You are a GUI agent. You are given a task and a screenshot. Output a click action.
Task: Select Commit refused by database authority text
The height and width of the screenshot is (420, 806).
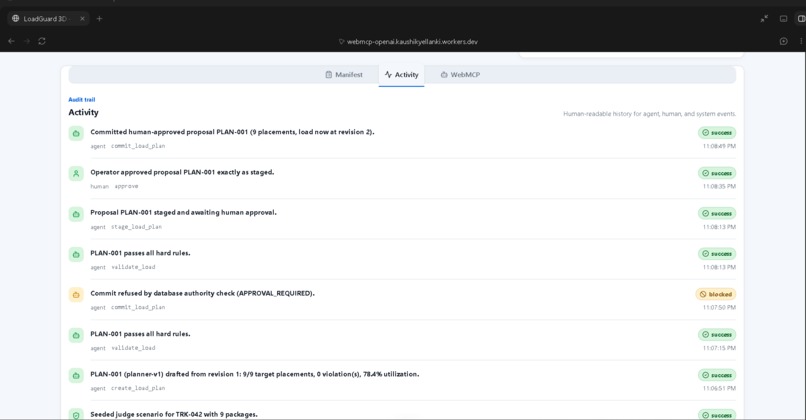203,294
